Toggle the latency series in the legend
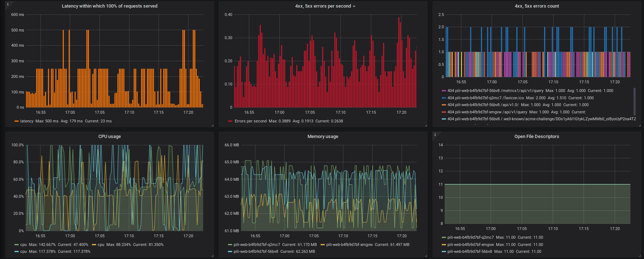 click(x=26, y=121)
